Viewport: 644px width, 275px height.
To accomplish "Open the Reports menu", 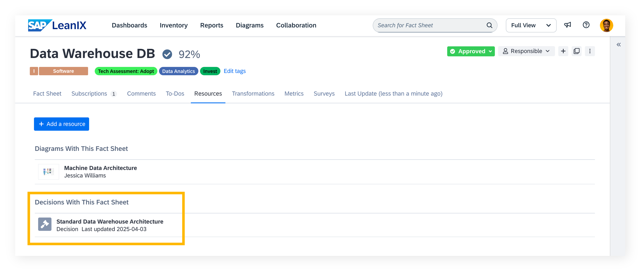I will [x=212, y=25].
